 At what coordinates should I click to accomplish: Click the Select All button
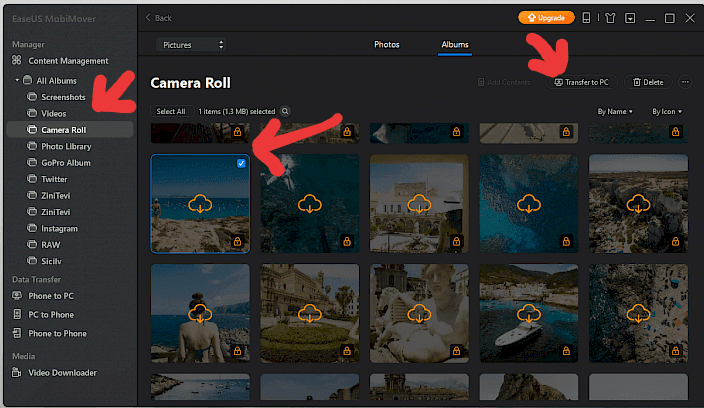(171, 111)
